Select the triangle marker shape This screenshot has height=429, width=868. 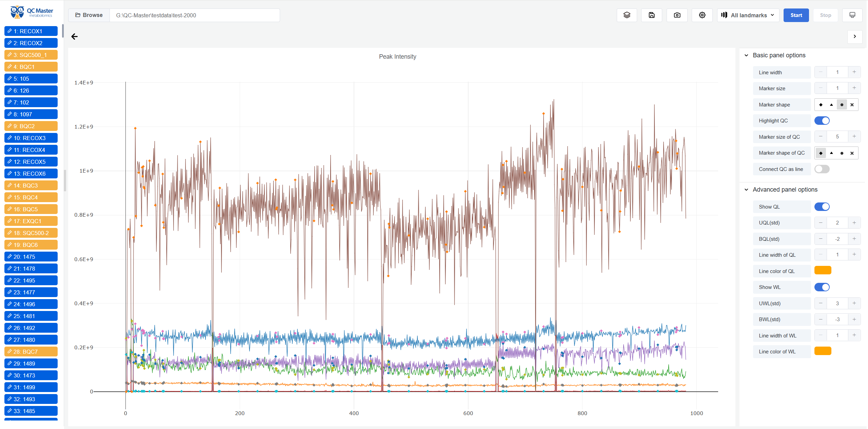[x=831, y=105]
